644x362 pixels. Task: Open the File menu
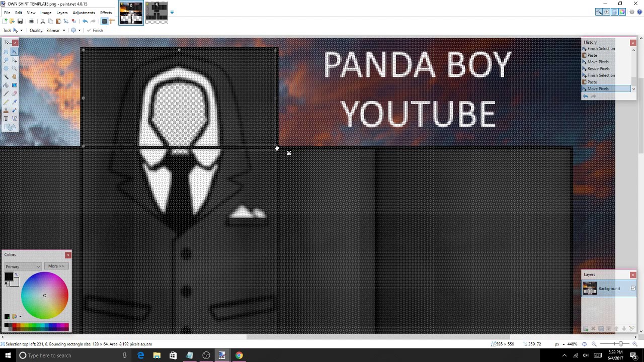coord(7,13)
